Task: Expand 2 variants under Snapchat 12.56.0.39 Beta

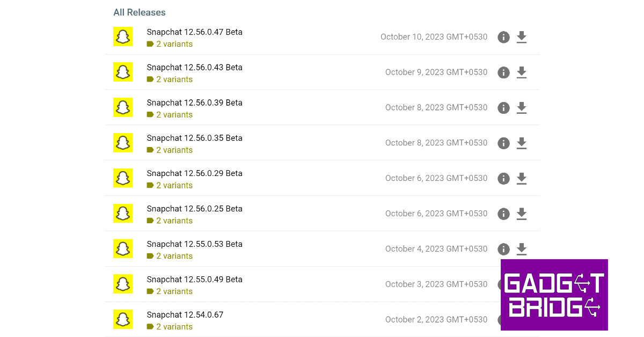Action: pyautogui.click(x=174, y=115)
